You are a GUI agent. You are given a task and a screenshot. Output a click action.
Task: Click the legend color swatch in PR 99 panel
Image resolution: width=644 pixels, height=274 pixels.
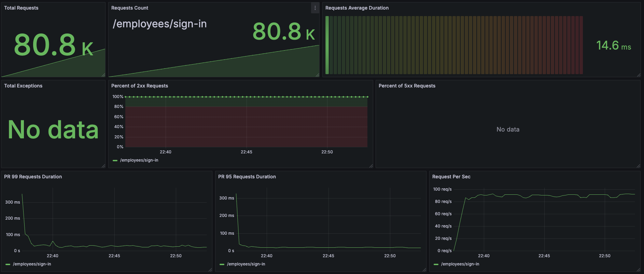pyautogui.click(x=8, y=264)
